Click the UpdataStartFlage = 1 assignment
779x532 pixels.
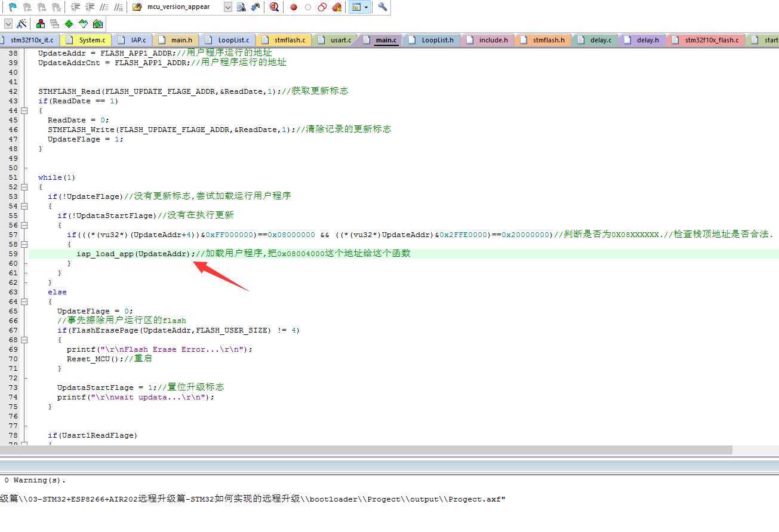[105, 388]
